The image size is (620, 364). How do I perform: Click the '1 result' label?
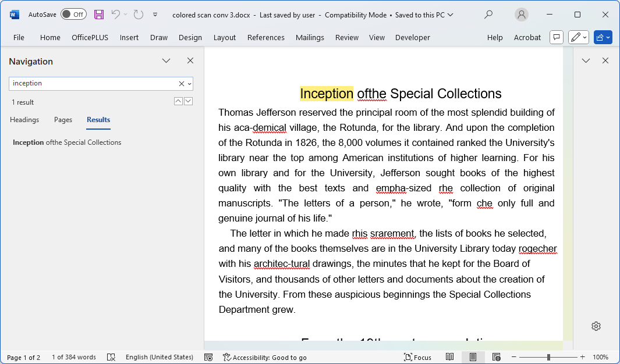click(x=23, y=102)
